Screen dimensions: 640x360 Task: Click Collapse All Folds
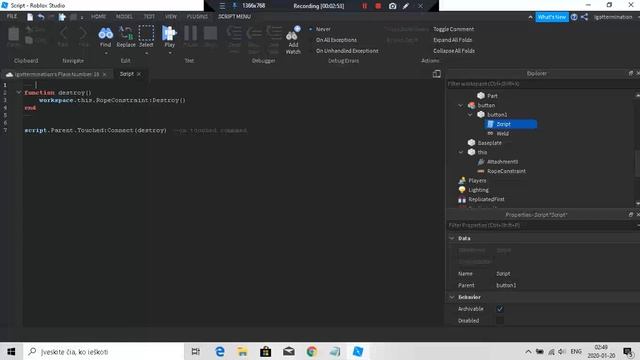point(453,51)
